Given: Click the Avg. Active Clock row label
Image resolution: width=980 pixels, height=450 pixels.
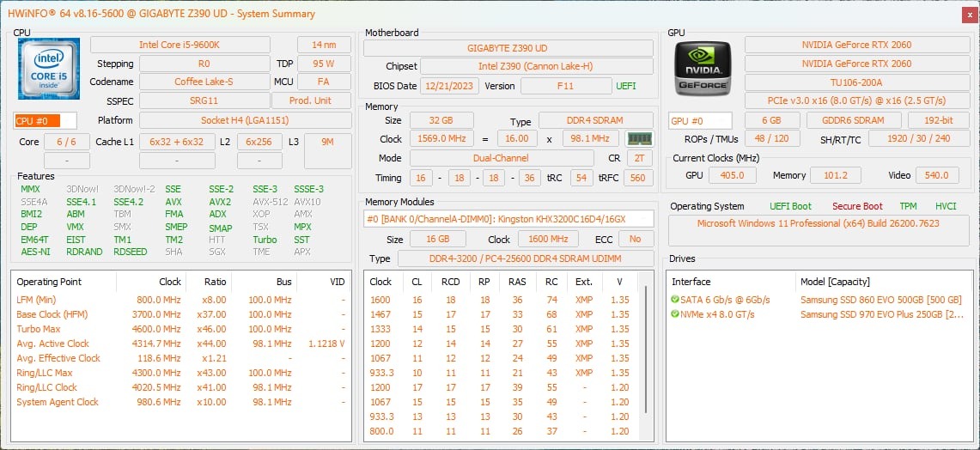Looking at the screenshot, I should [52, 344].
